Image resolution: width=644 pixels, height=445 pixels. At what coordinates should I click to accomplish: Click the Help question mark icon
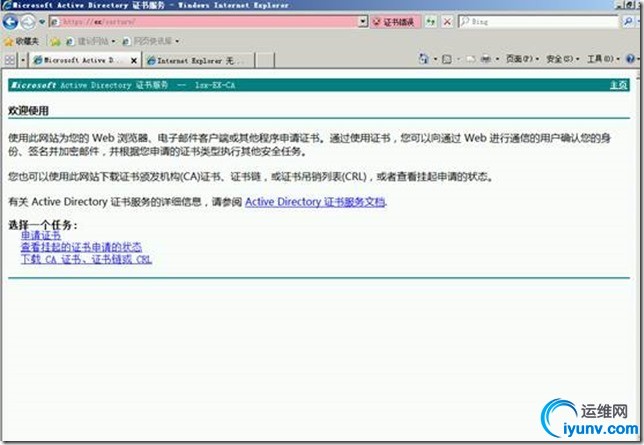[x=630, y=59]
